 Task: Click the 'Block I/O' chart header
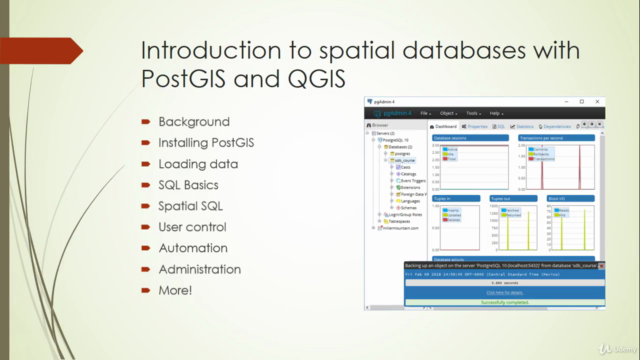(x=570, y=199)
